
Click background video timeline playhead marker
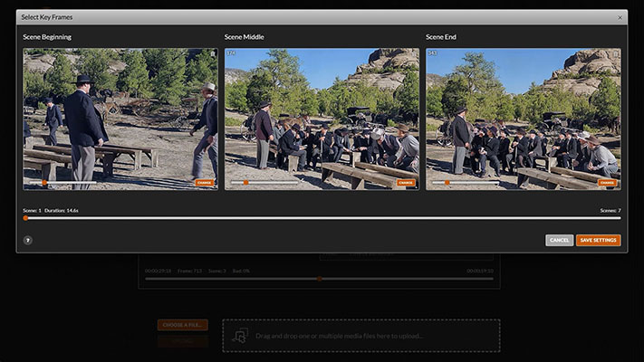pyautogui.click(x=319, y=279)
